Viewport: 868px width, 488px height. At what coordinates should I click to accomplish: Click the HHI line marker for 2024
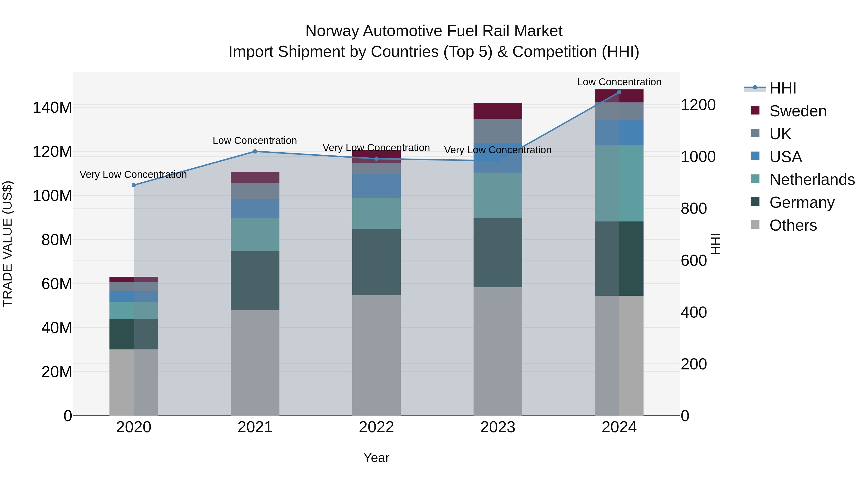(x=619, y=92)
